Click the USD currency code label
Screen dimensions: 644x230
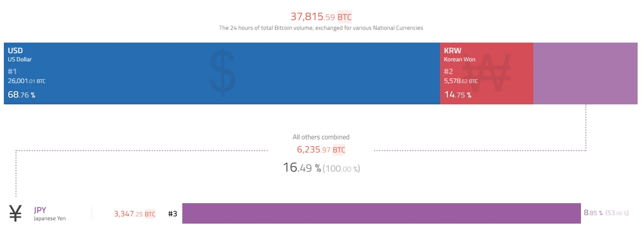(15, 51)
